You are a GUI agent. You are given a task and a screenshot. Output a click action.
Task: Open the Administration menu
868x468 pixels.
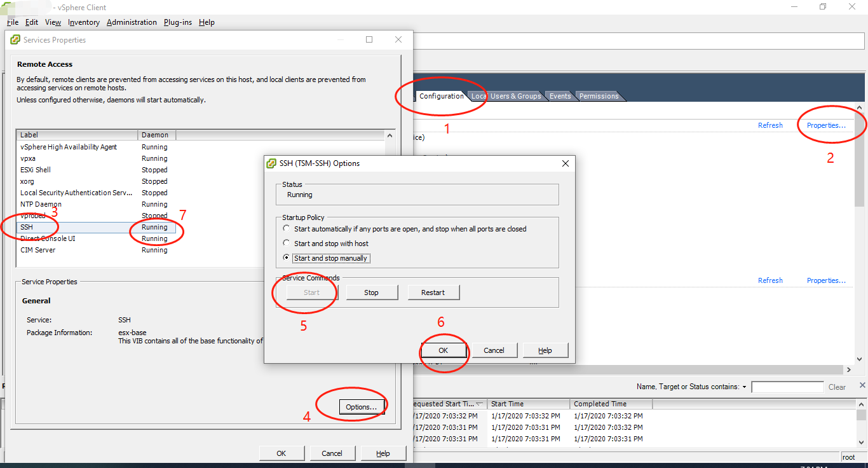(132, 22)
